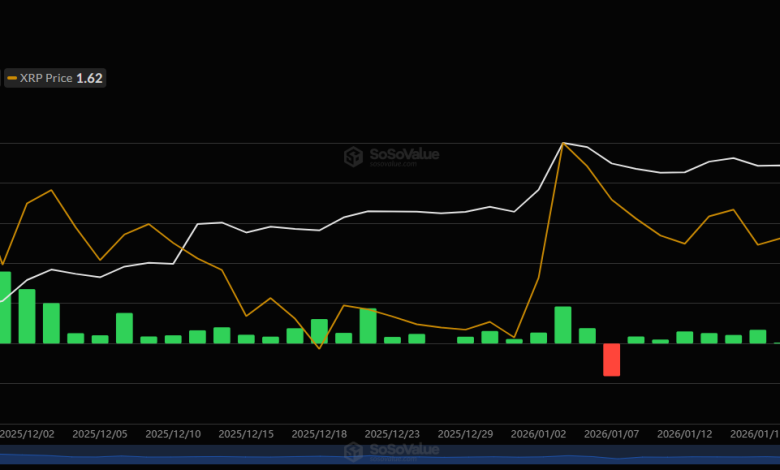Click the 2026/01/07 date axis label
This screenshot has width=780, height=470.
coord(611,435)
